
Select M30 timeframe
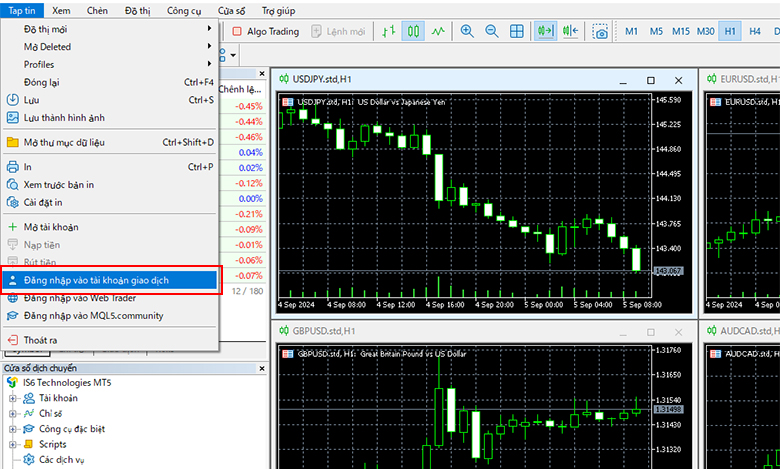pyautogui.click(x=705, y=31)
